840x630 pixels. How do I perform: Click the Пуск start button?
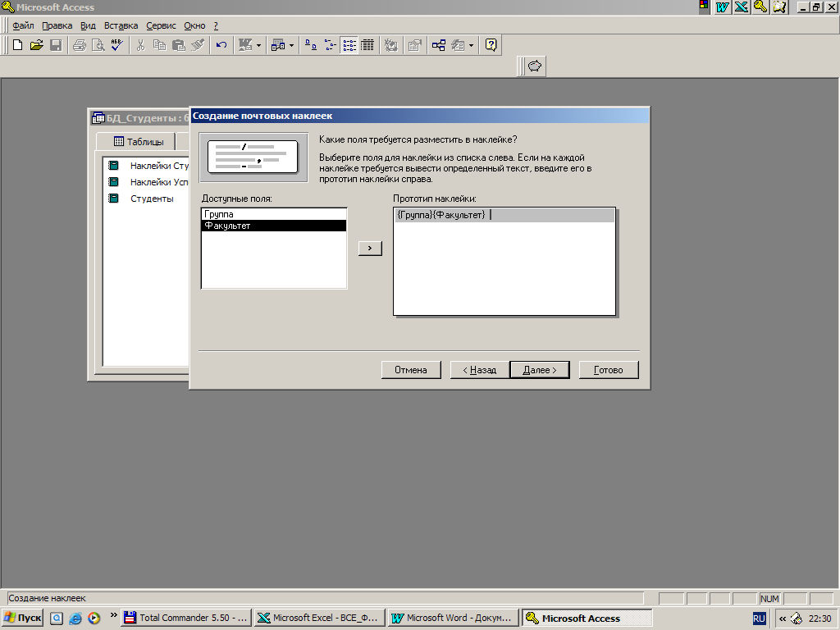click(x=22, y=619)
